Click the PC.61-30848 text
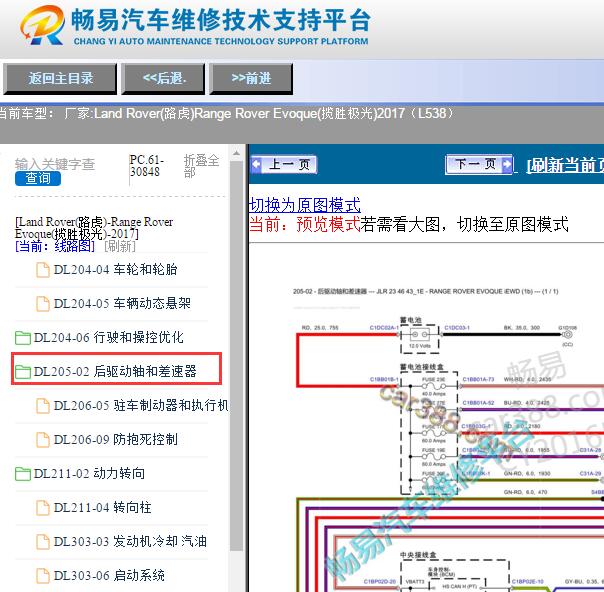Screen dimensions: 604x592 [146, 166]
